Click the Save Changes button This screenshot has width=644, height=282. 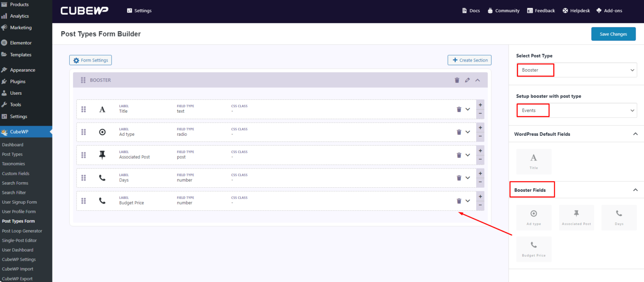[613, 34]
